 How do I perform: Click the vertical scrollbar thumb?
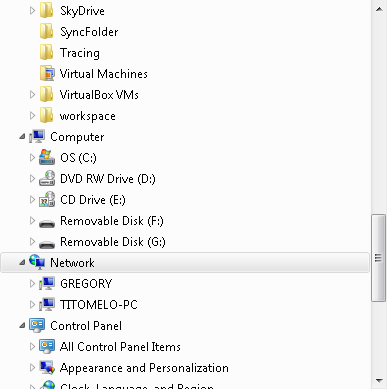tap(378, 258)
